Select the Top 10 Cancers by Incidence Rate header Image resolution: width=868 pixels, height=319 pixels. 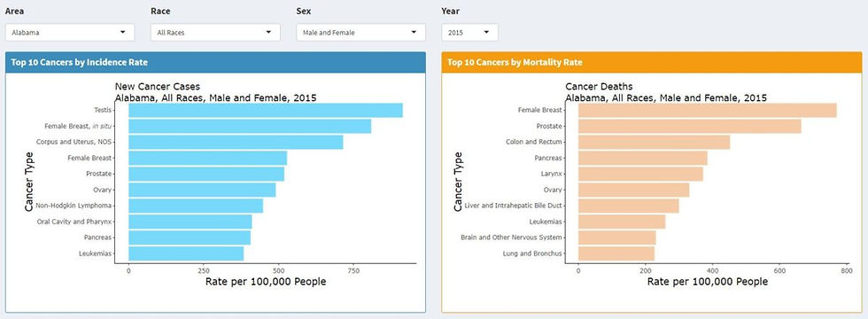pos(215,63)
